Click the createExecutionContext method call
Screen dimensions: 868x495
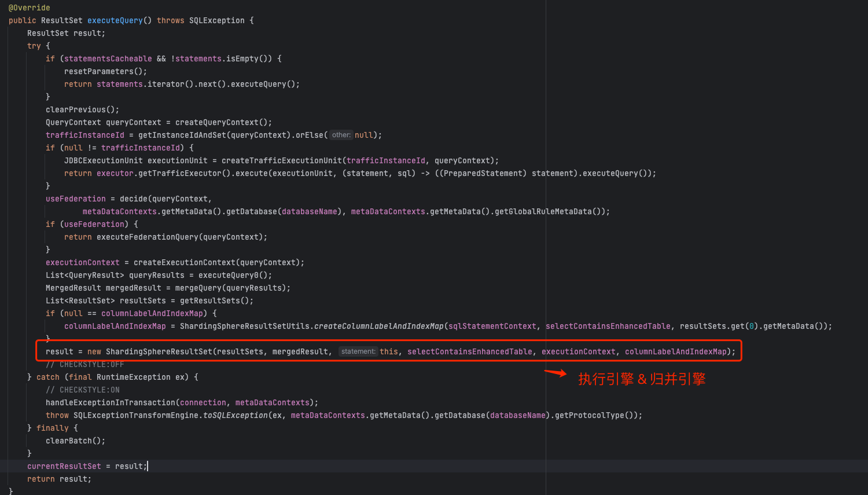pos(184,262)
